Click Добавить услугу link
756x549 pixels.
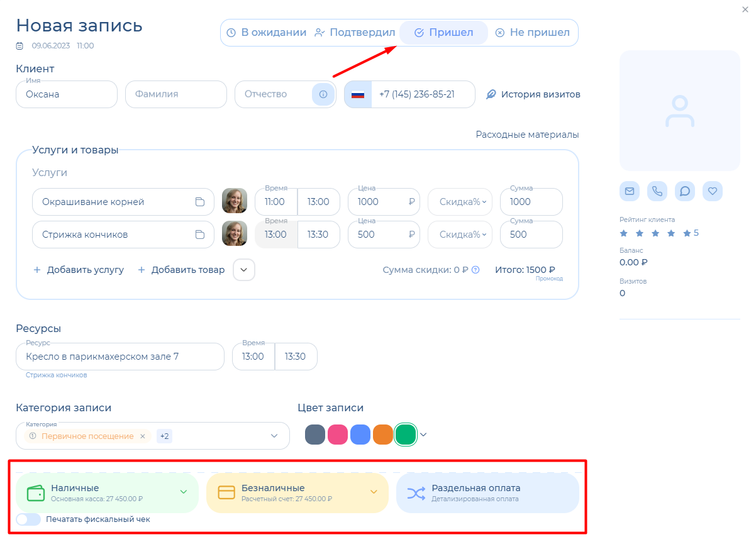(x=79, y=270)
